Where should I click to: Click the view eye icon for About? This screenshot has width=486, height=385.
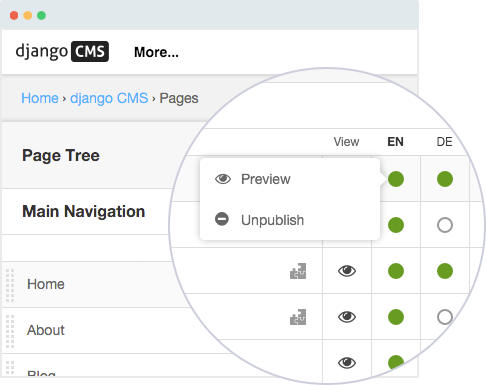(x=347, y=317)
